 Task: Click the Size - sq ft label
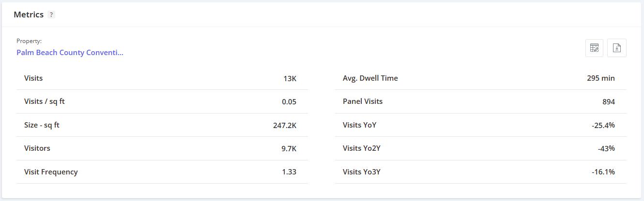coord(42,125)
